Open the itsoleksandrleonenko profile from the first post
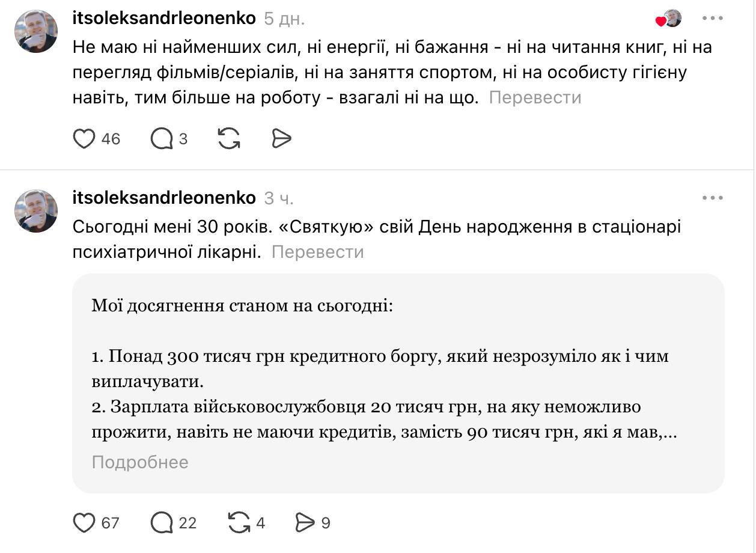Screen dimensions: 756x553 tap(164, 18)
